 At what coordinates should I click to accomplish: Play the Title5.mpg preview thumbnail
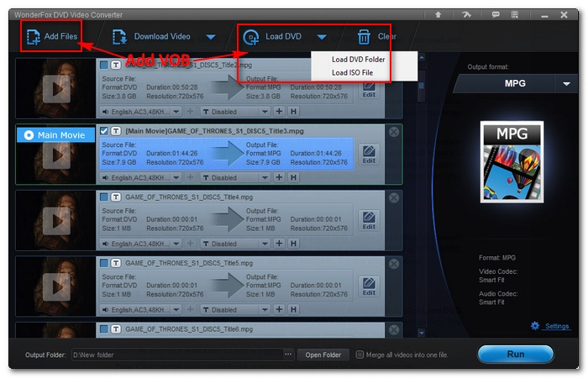tap(56, 287)
